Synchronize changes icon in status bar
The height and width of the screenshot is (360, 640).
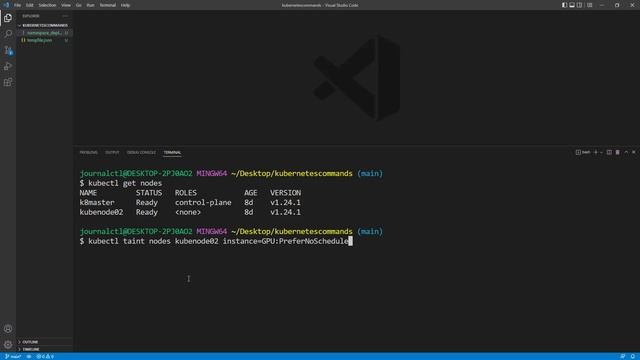click(x=29, y=356)
